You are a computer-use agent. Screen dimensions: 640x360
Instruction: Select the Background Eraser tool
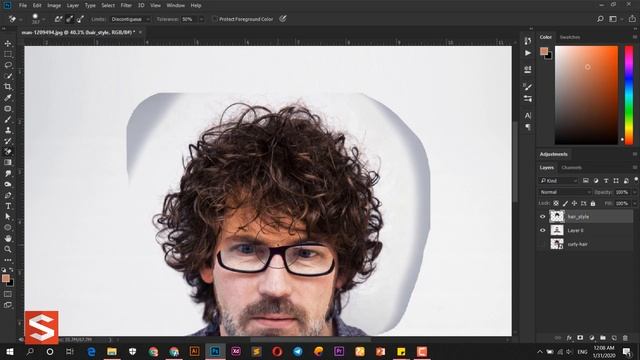(8, 152)
